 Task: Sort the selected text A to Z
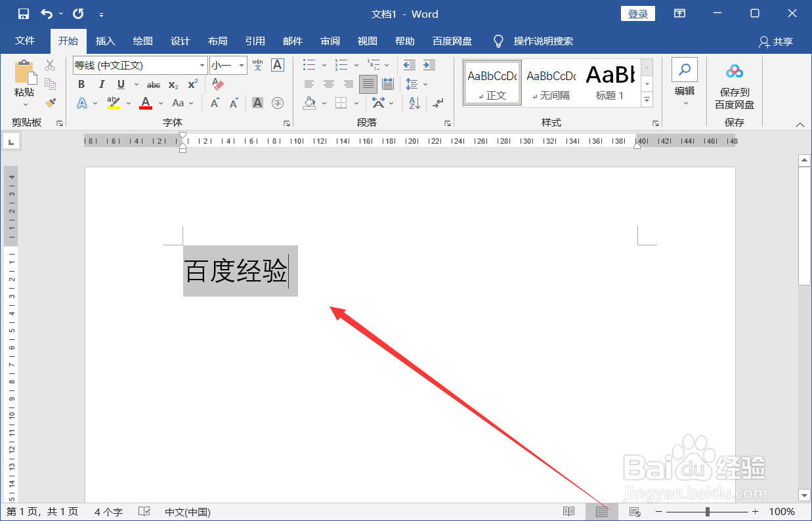(415, 103)
